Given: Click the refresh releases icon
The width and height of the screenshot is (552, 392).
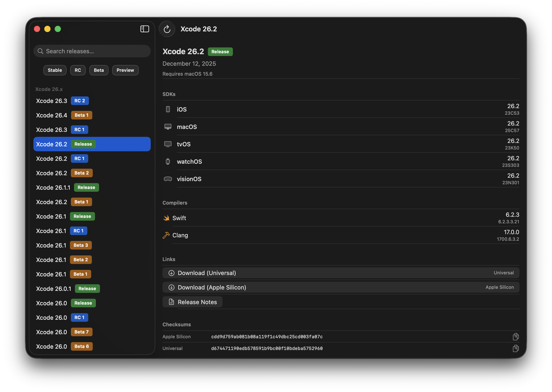Looking at the screenshot, I should (x=167, y=29).
